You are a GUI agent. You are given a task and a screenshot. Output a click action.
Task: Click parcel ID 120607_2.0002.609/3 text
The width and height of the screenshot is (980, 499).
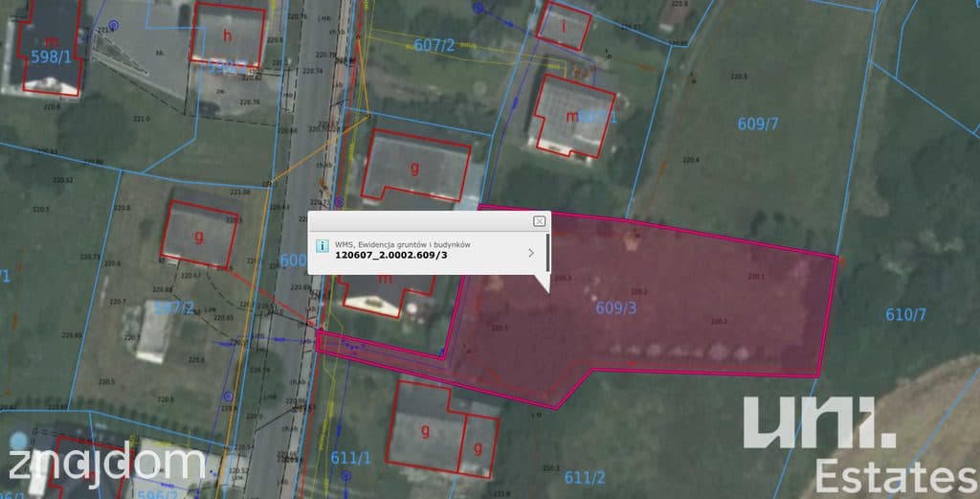[x=391, y=255]
